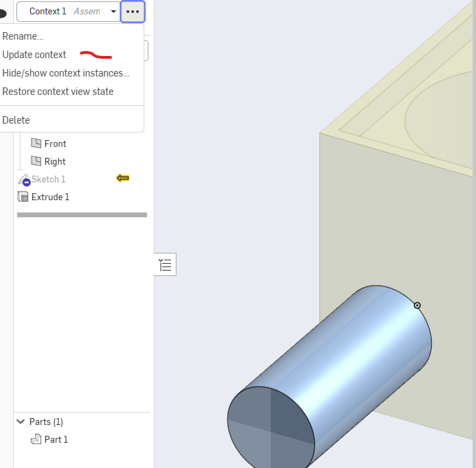Image resolution: width=476 pixels, height=468 pixels.
Task: Click the cylinder's dark front end face
Action: [270, 428]
